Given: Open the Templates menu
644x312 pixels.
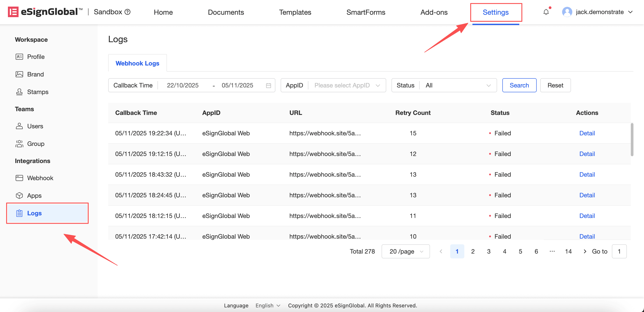Looking at the screenshot, I should point(295,12).
